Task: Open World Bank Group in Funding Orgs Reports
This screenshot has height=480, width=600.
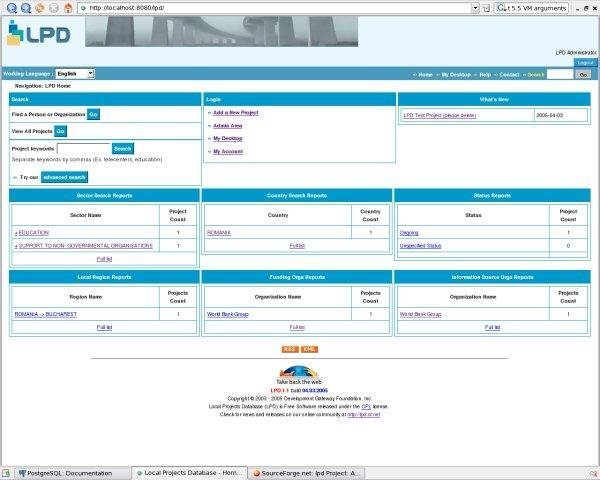Action: pos(228,314)
